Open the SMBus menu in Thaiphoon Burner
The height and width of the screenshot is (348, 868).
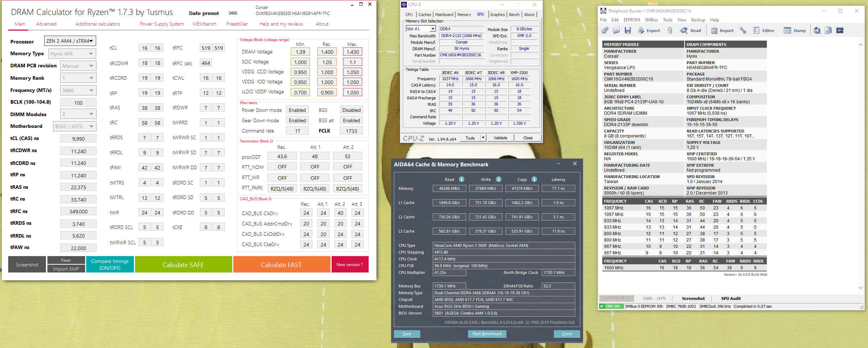point(651,20)
